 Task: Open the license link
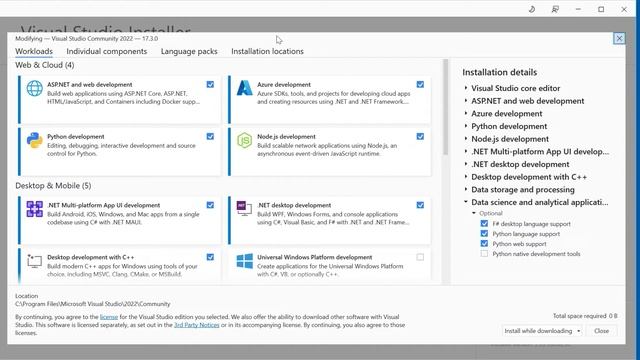(x=109, y=317)
